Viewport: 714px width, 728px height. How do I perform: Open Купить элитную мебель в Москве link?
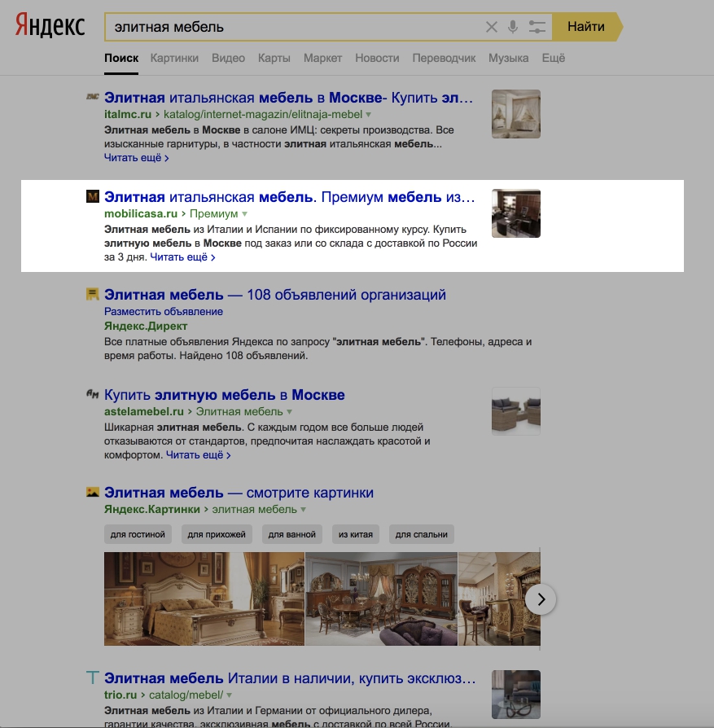224,395
